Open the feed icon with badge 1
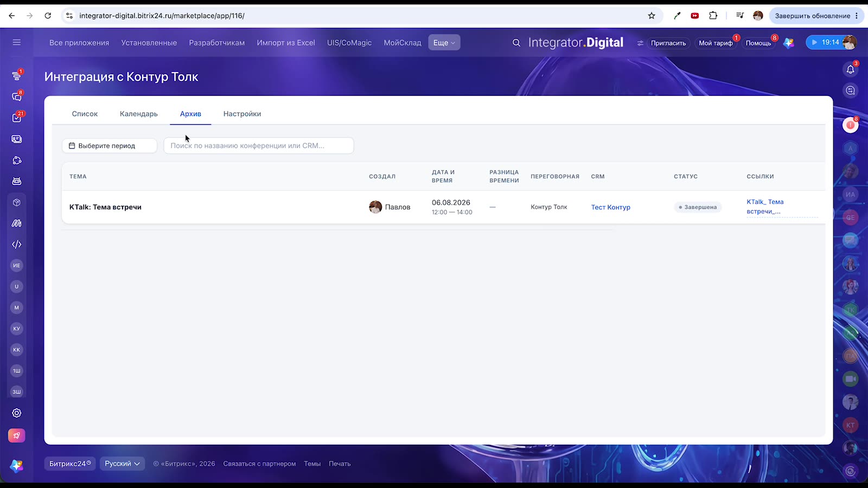 pyautogui.click(x=17, y=76)
